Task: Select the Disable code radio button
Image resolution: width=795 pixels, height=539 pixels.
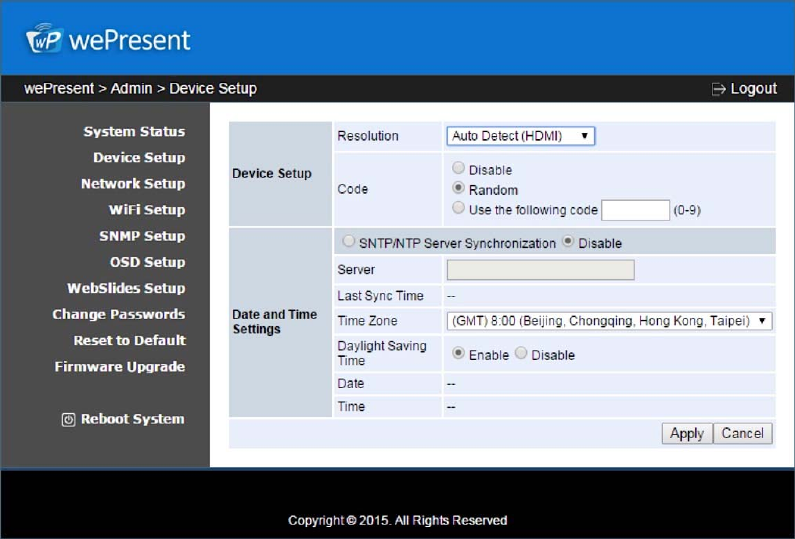Action: click(x=458, y=167)
